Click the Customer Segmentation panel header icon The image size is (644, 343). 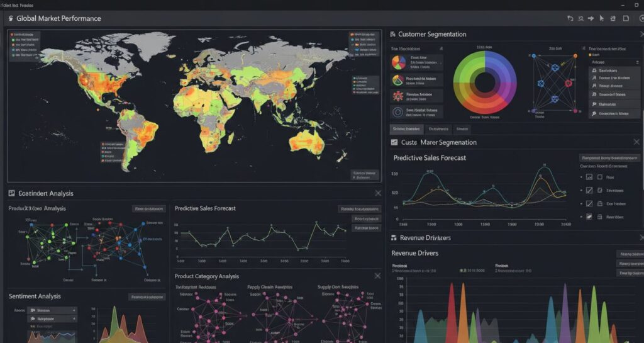click(x=392, y=35)
